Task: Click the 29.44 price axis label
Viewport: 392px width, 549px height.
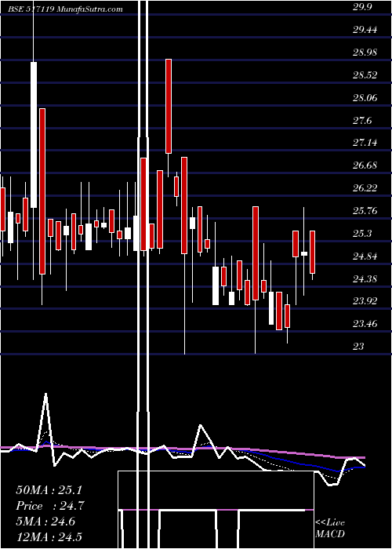Action: [x=365, y=30]
